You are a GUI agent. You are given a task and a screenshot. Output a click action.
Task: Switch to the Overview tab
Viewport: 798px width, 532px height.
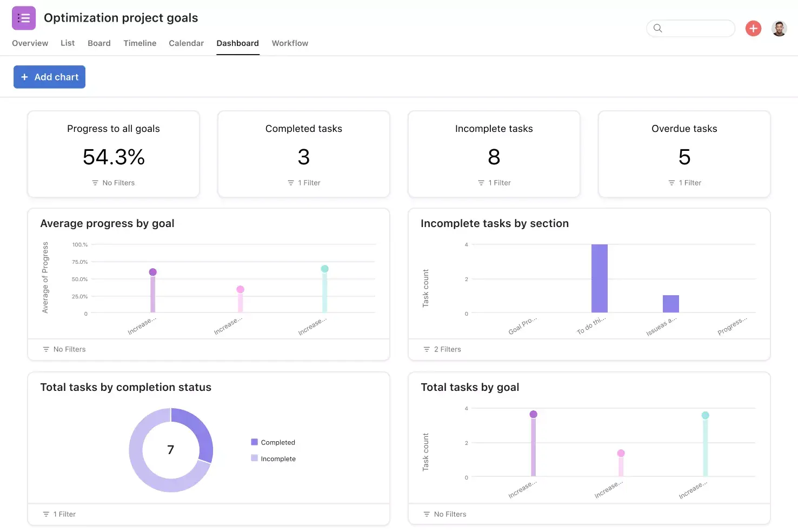click(30, 43)
